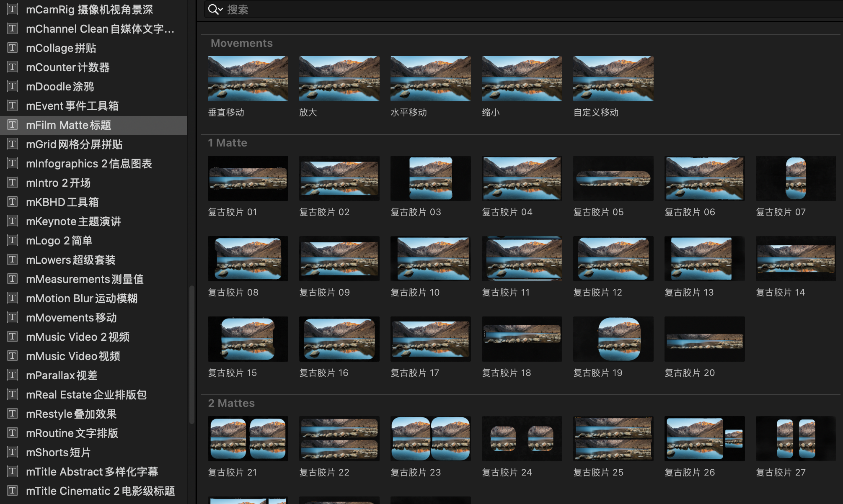
Task: Click the title icon beside mParallax 视差
Action: pos(13,375)
